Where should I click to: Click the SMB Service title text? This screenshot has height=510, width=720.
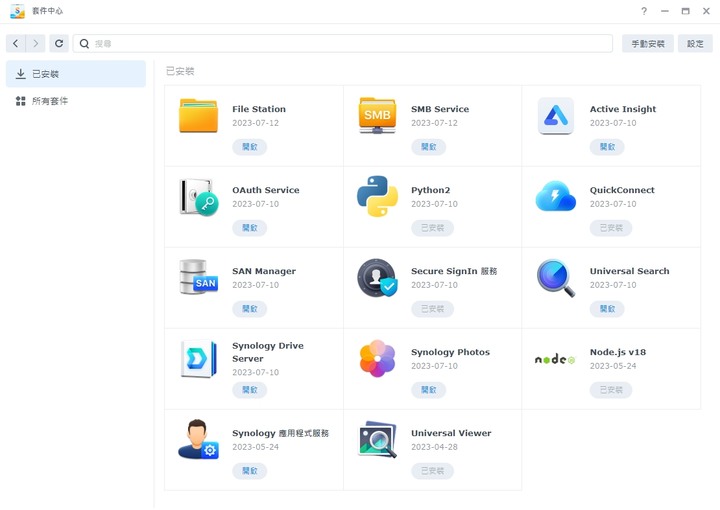click(x=440, y=109)
